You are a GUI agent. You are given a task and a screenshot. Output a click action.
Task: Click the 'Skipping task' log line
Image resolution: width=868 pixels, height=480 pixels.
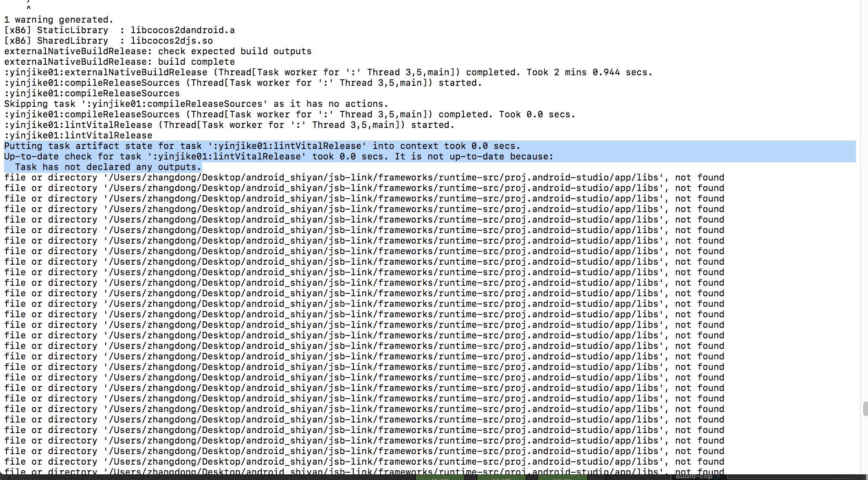[x=196, y=104]
